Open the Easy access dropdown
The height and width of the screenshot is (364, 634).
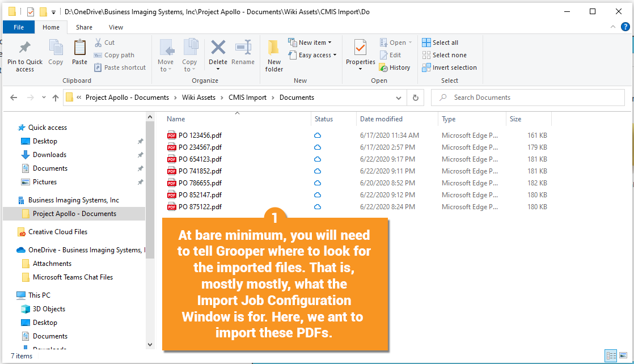[x=315, y=55]
